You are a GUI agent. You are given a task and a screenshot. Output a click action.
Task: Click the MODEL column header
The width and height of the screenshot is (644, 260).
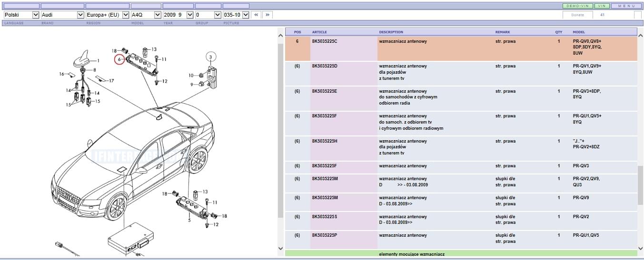coord(579,32)
